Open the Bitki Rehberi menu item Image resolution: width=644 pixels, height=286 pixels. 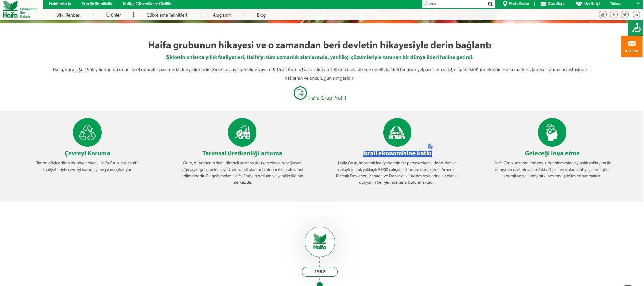(x=68, y=15)
